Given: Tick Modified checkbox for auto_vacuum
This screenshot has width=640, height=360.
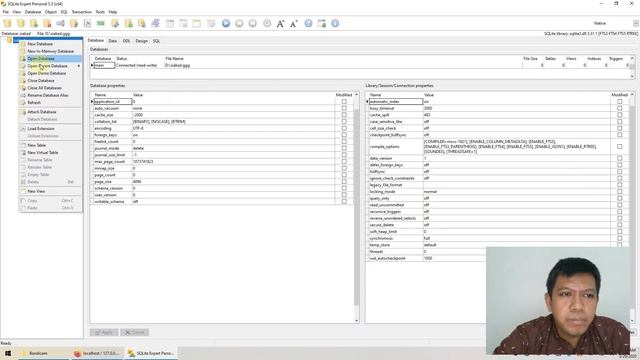Looking at the screenshot, I should point(344,108).
